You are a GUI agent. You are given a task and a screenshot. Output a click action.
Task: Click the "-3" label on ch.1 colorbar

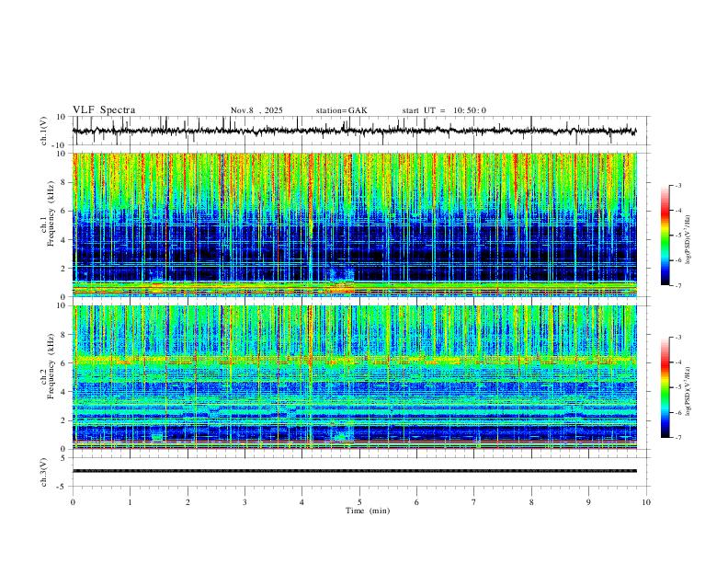coord(677,185)
